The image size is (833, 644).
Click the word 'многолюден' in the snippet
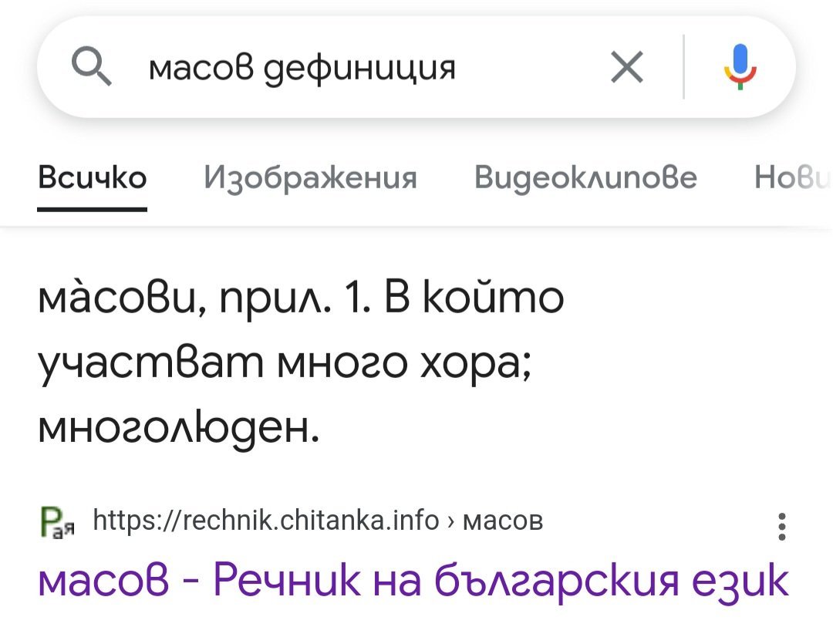tap(176, 425)
